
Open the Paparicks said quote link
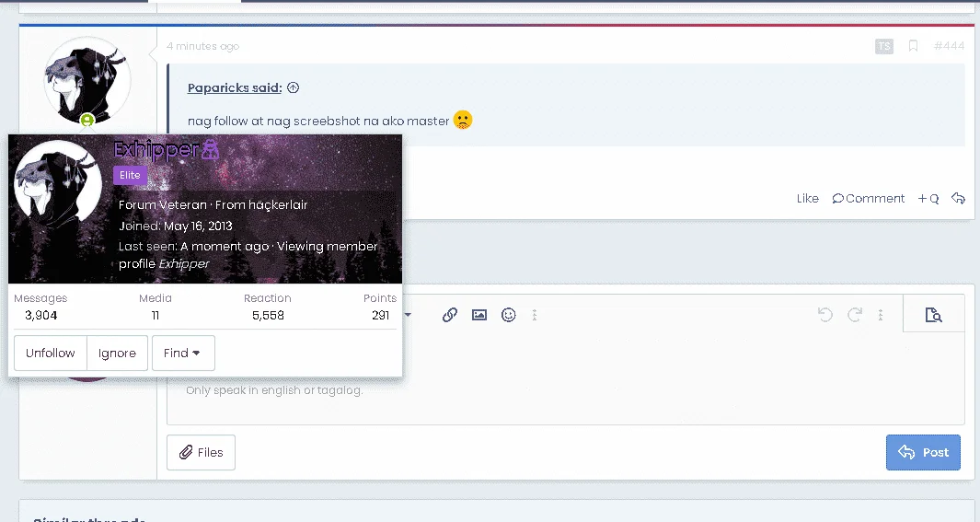coord(235,87)
